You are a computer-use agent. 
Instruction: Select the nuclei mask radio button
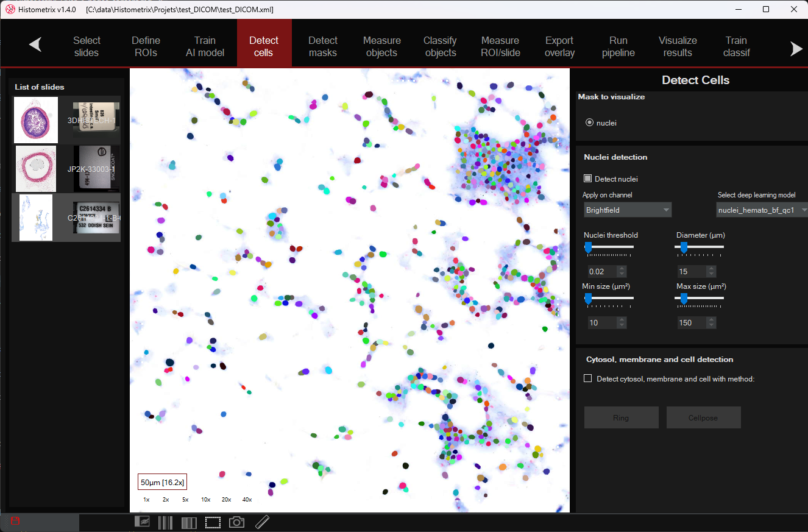[x=589, y=122]
